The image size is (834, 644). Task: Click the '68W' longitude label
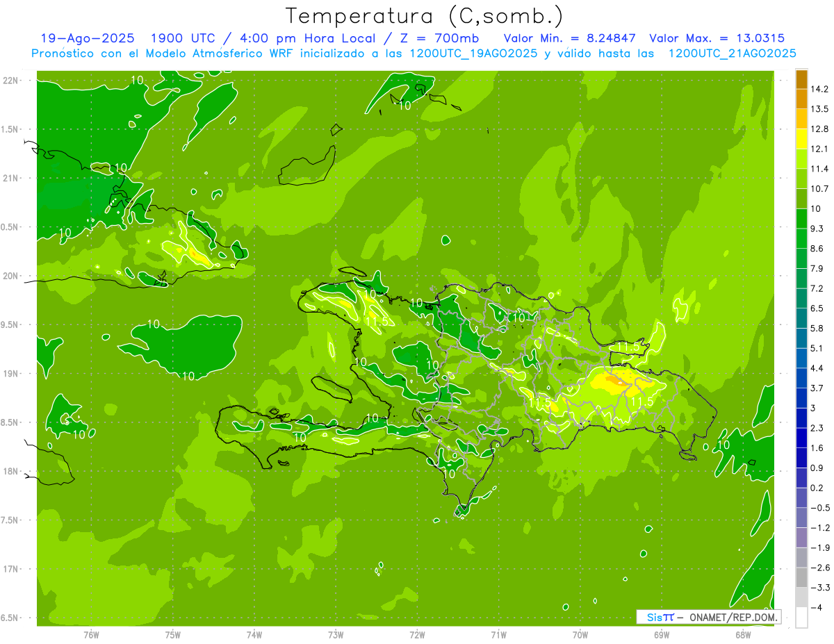[743, 634]
